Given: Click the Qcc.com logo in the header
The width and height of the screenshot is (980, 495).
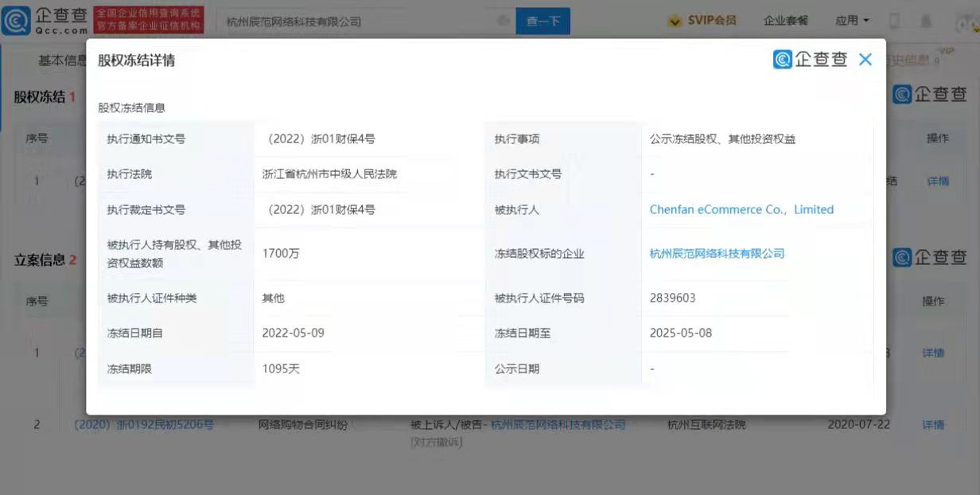Looking at the screenshot, I should pyautogui.click(x=45, y=21).
